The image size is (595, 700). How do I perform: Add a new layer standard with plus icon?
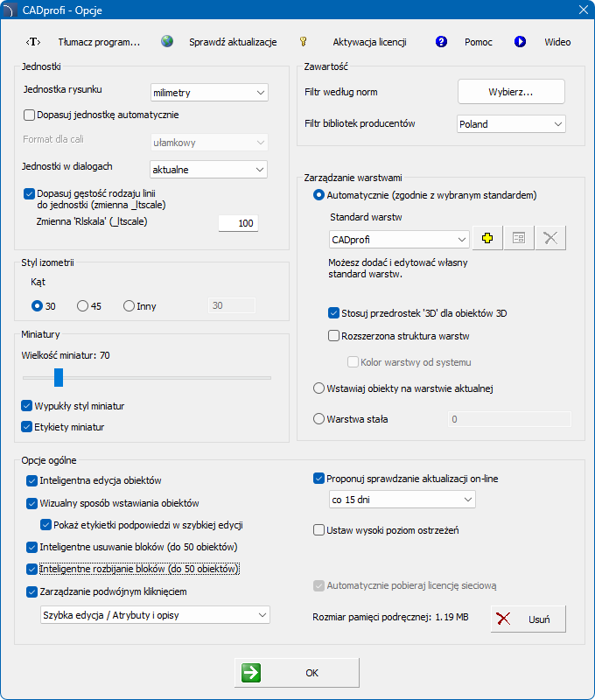pyautogui.click(x=487, y=239)
